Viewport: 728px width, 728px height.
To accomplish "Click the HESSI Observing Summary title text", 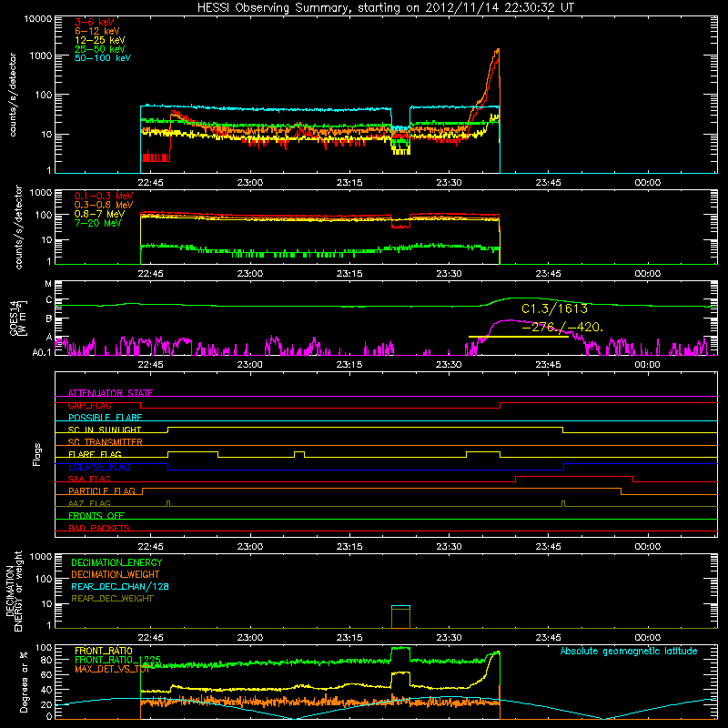I will pos(385,8).
